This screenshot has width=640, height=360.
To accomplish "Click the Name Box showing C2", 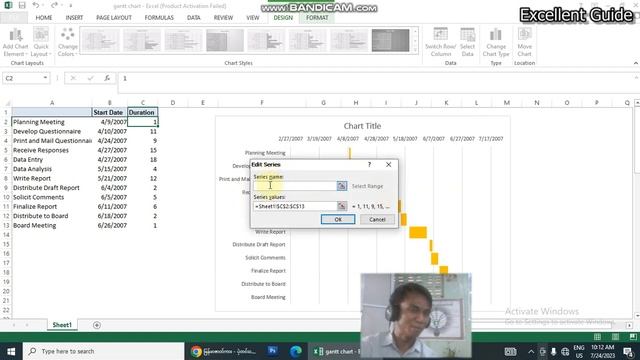I will click(22, 78).
